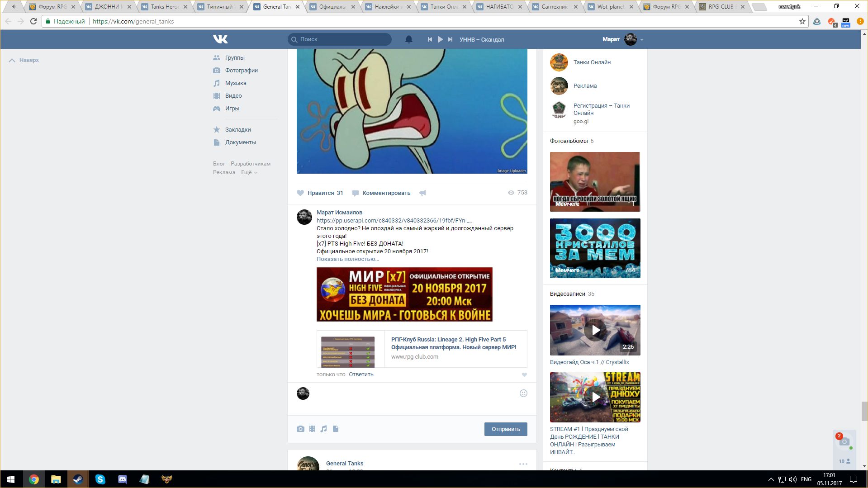Image resolution: width=868 pixels, height=488 pixels.
Task: Like the Squidward post via Нравится
Action: click(x=320, y=193)
